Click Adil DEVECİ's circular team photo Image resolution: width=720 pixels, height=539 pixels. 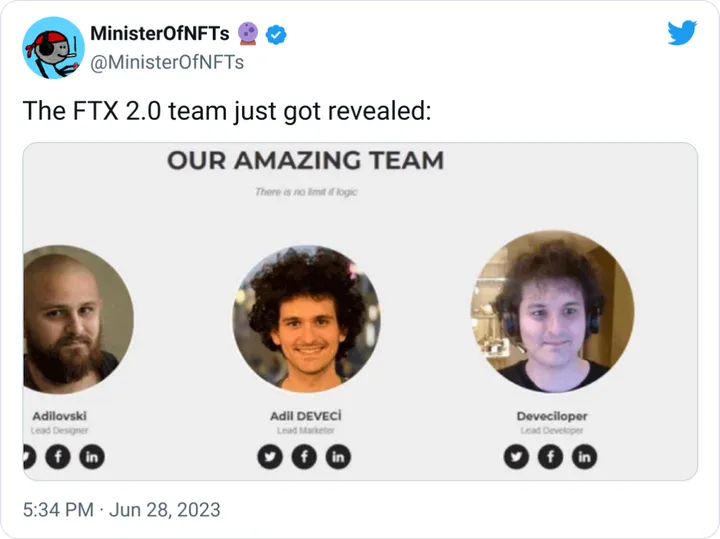click(x=306, y=318)
